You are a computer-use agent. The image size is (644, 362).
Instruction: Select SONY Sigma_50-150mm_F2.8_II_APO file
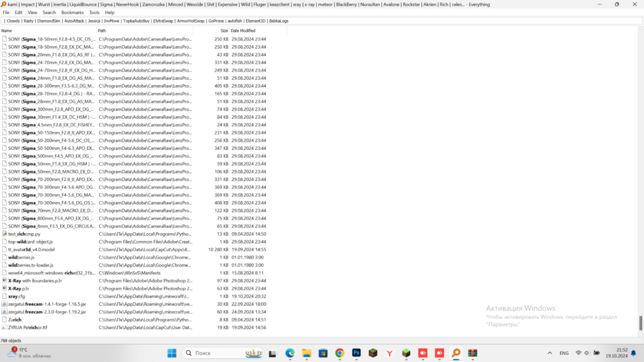[x=52, y=133]
